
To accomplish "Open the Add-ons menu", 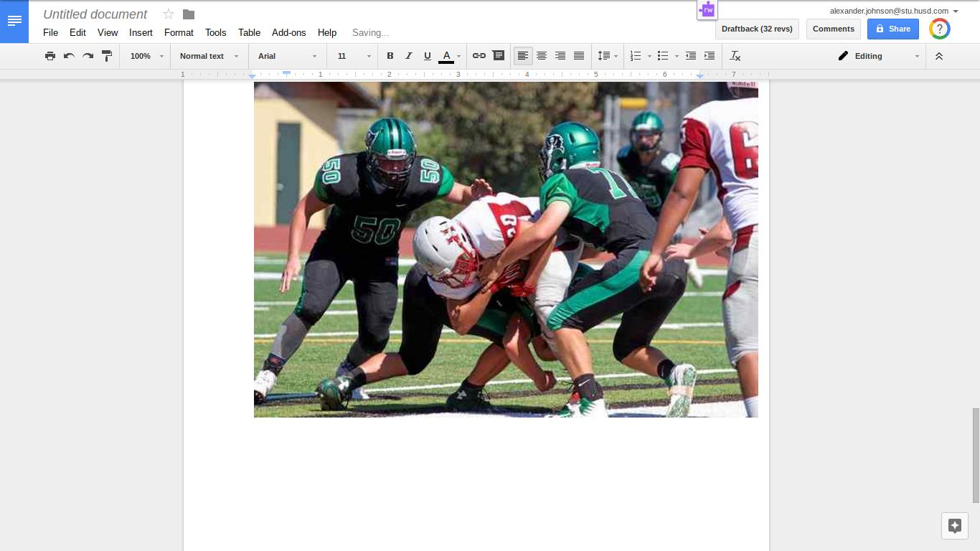I will pos(288,32).
